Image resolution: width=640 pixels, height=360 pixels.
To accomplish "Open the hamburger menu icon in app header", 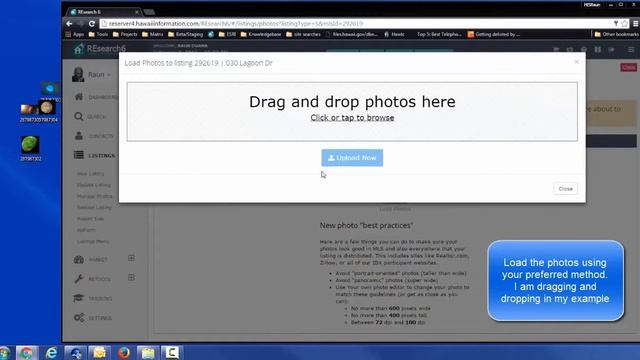I will pyautogui.click(x=631, y=49).
